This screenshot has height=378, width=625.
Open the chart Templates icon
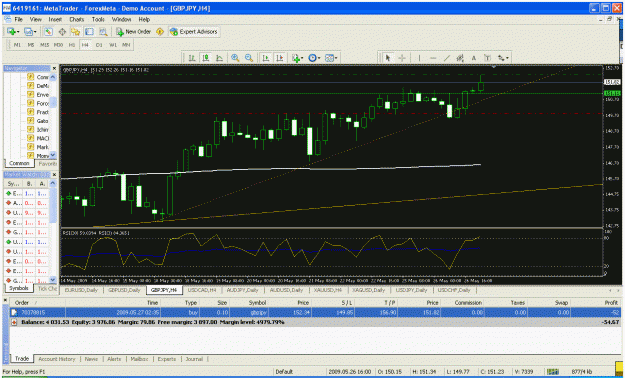(331, 58)
